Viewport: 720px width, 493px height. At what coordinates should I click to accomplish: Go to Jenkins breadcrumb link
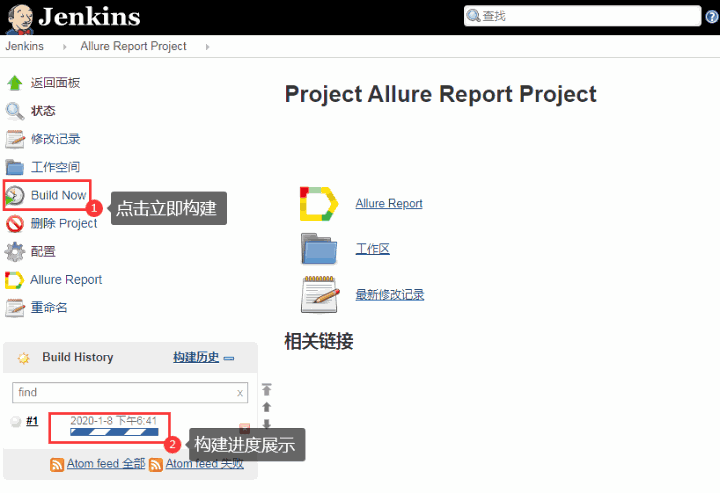coord(24,46)
